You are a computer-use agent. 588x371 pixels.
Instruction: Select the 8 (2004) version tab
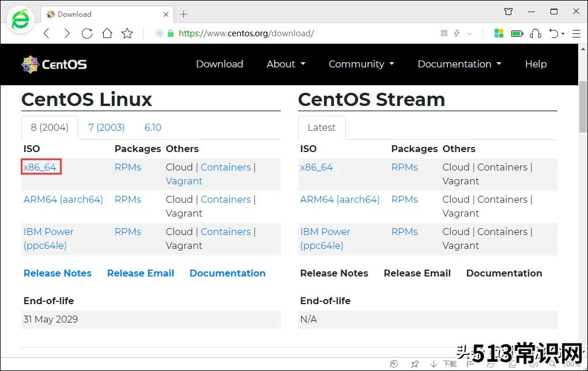coord(50,127)
